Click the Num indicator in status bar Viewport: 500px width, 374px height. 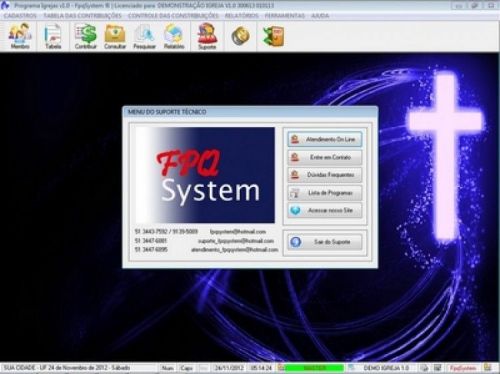pyautogui.click(x=167, y=368)
